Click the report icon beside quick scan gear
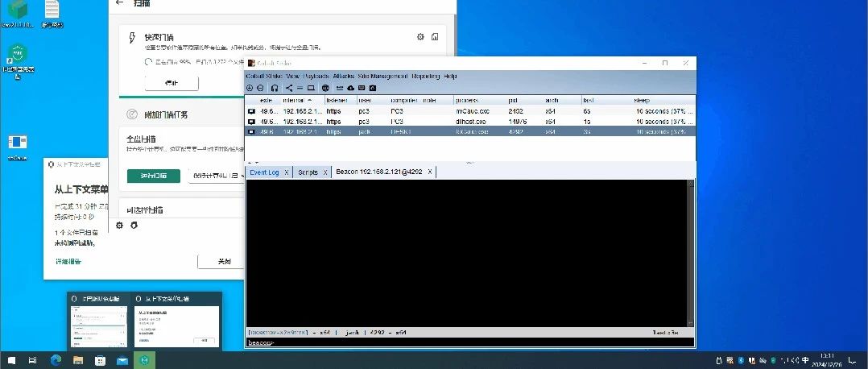This screenshot has height=369, width=868. (435, 36)
